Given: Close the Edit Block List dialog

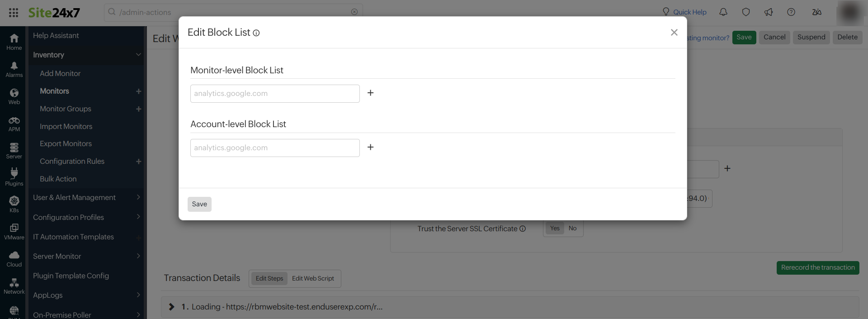Looking at the screenshot, I should point(674,33).
